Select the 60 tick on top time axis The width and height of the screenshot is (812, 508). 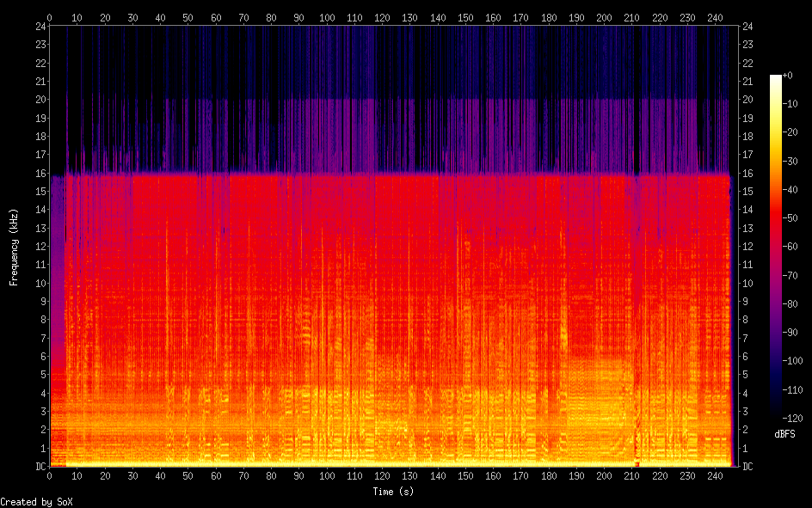pyautogui.click(x=216, y=16)
